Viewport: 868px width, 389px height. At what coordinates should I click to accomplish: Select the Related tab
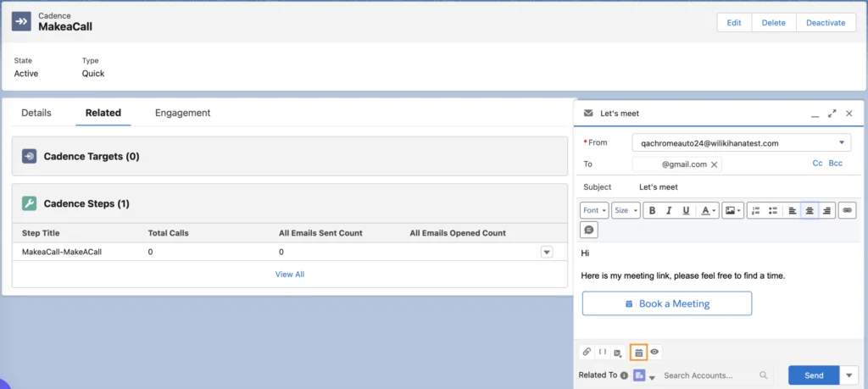103,113
